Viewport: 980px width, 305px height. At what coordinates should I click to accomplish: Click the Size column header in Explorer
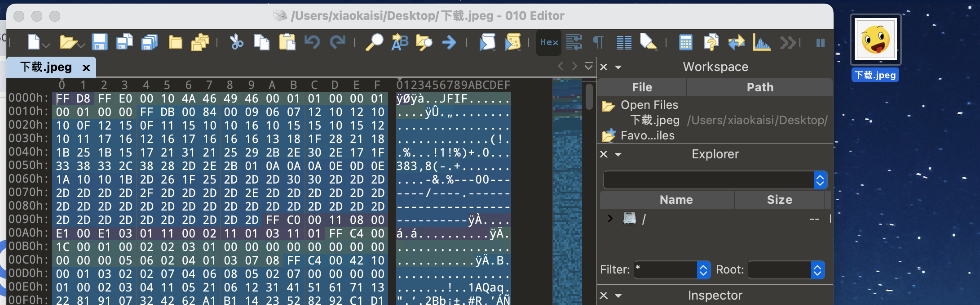[x=779, y=200]
